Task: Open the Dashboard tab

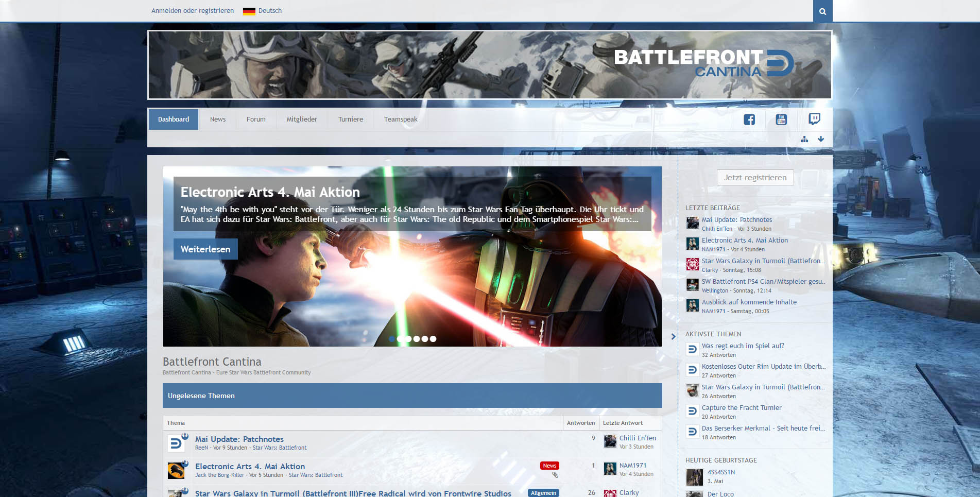Action: pos(174,119)
